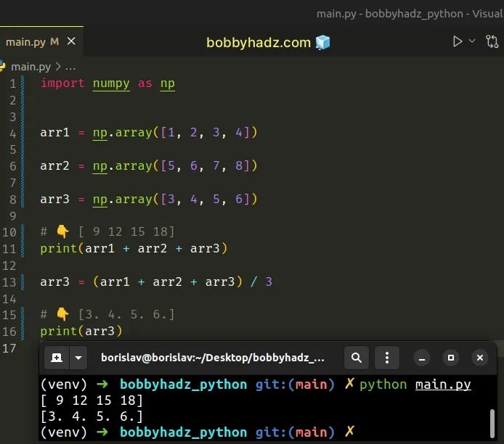Screen dimensions: 504x444
Task: Click main.py in the breadcrumb
Action: point(31,67)
